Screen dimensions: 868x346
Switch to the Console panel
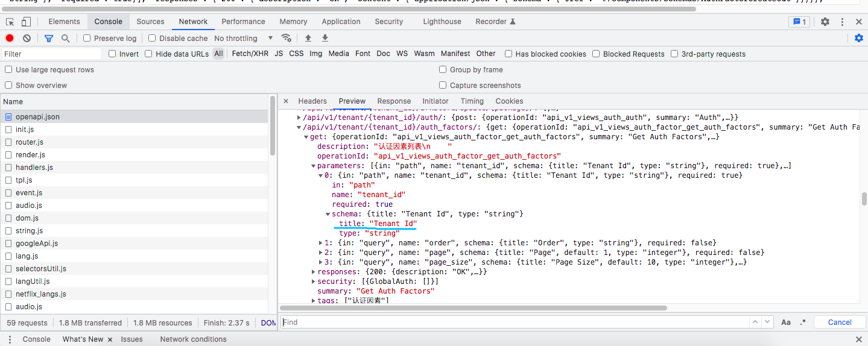[x=109, y=22]
